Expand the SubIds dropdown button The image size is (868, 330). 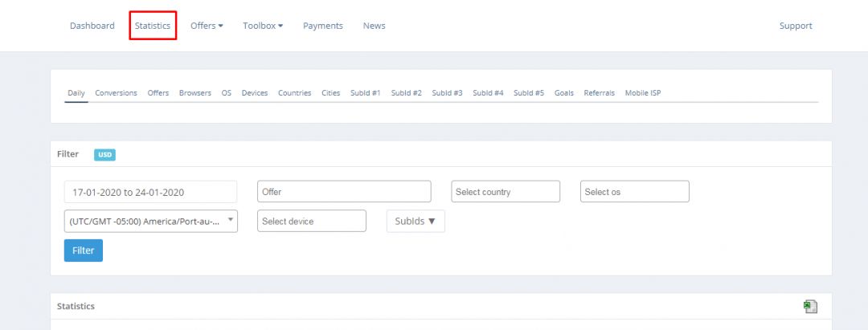416,221
